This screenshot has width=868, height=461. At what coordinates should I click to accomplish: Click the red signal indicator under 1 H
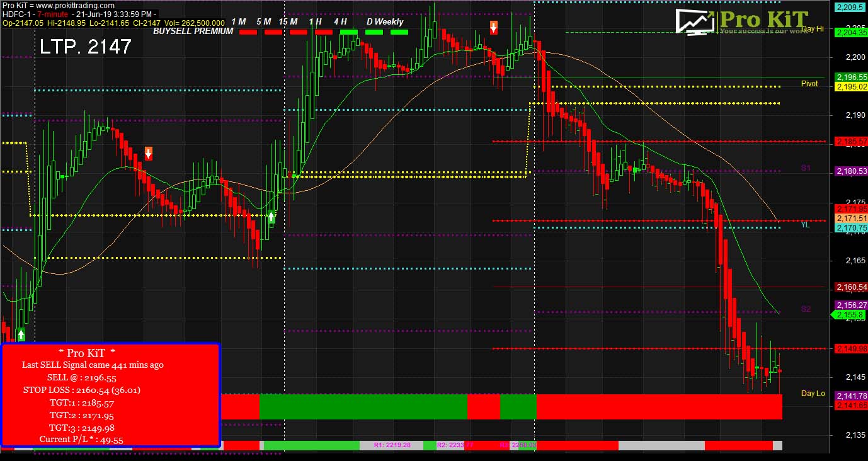coord(324,31)
